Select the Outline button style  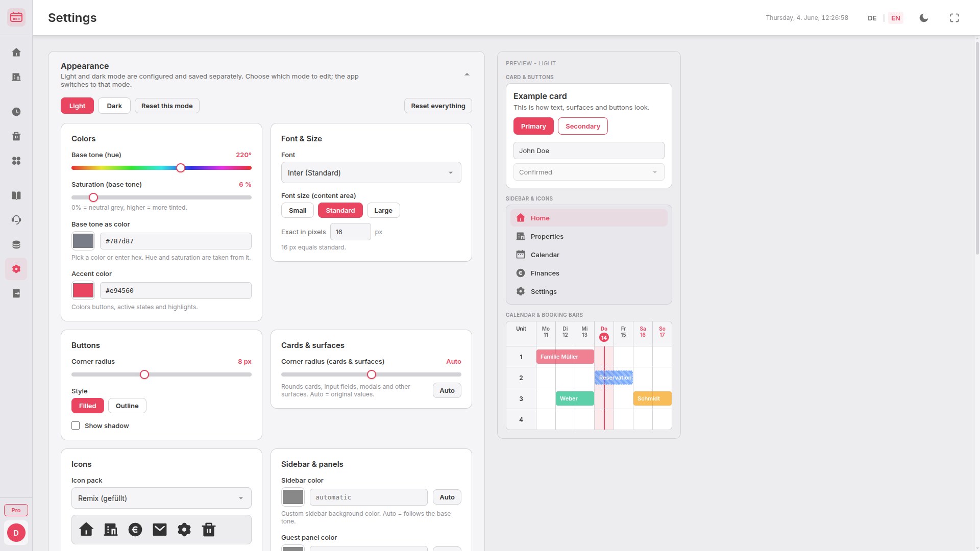point(127,406)
